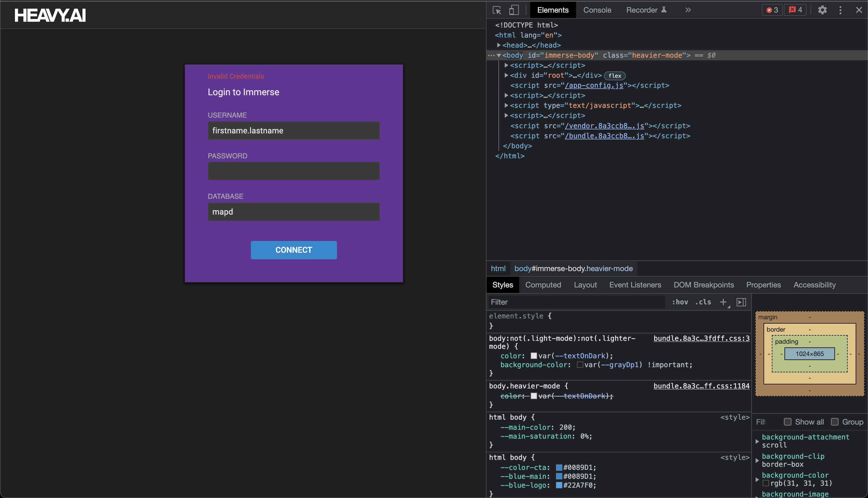Image resolution: width=868 pixels, height=498 pixels.
Task: Open DevTools settings gear
Action: (x=822, y=10)
